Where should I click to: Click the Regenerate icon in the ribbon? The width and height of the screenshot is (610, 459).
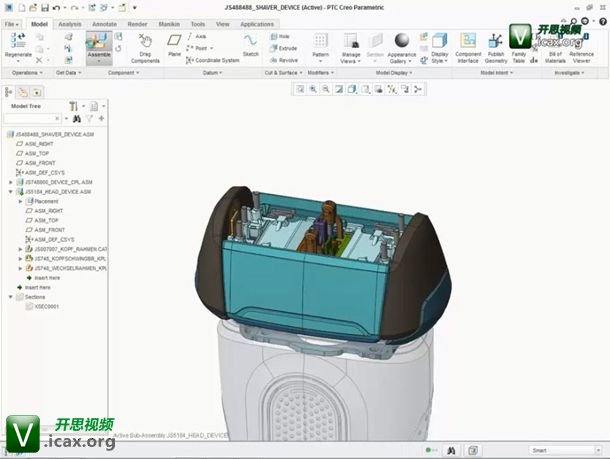[17, 40]
